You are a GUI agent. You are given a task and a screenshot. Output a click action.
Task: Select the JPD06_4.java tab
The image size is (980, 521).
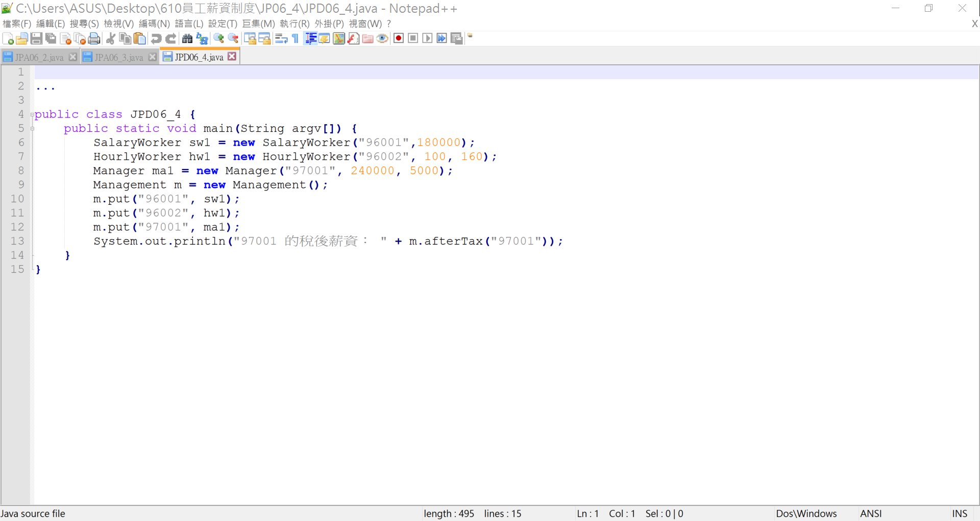click(199, 57)
